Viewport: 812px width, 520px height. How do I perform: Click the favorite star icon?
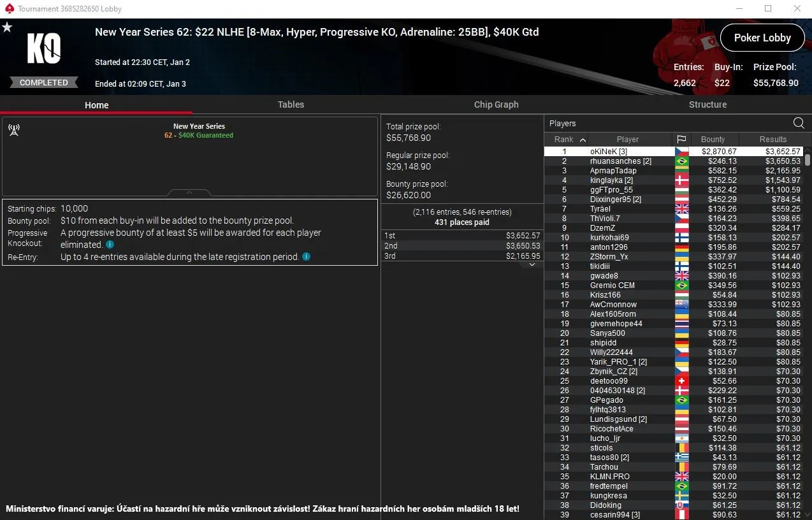click(7, 27)
